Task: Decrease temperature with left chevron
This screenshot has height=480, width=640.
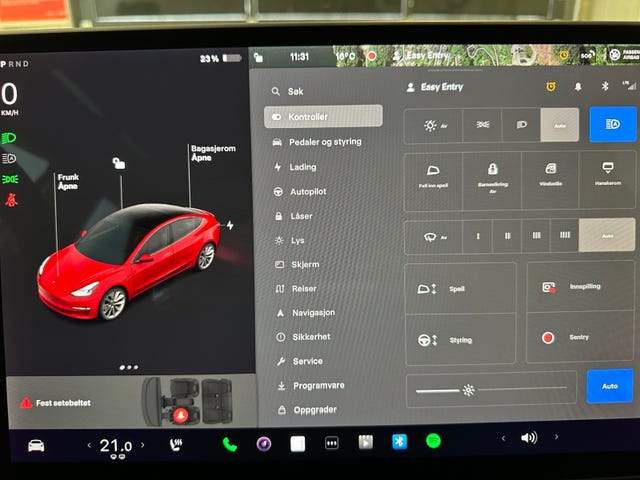Action: 89,445
